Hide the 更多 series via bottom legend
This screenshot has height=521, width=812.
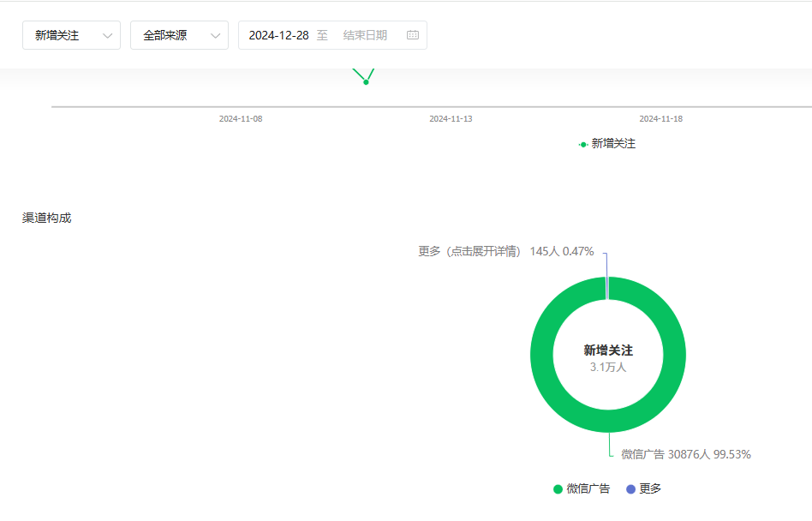tap(643, 488)
